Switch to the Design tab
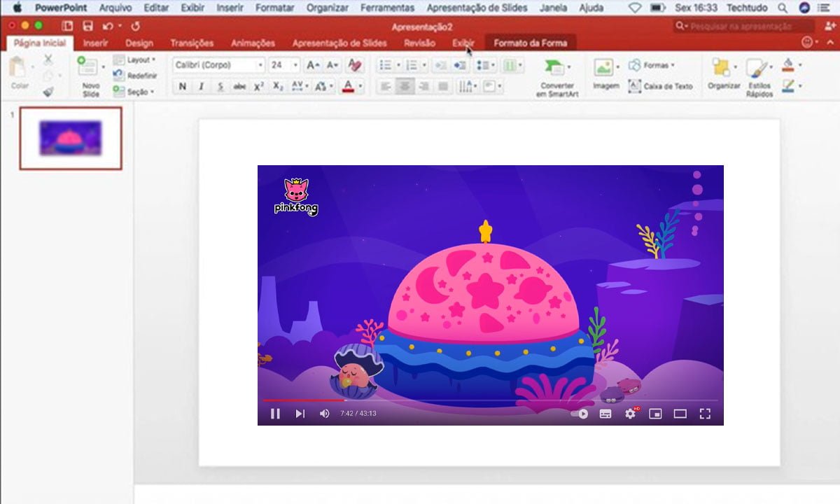The width and height of the screenshot is (840, 504). (x=139, y=43)
